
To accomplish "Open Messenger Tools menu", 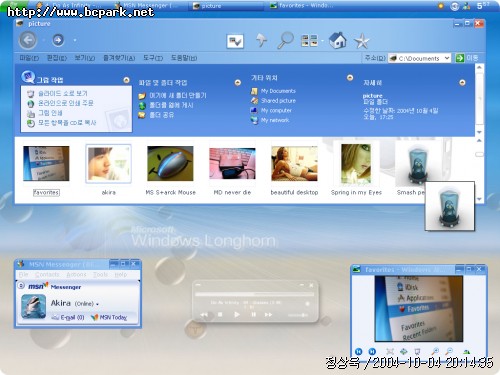I will [100, 274].
